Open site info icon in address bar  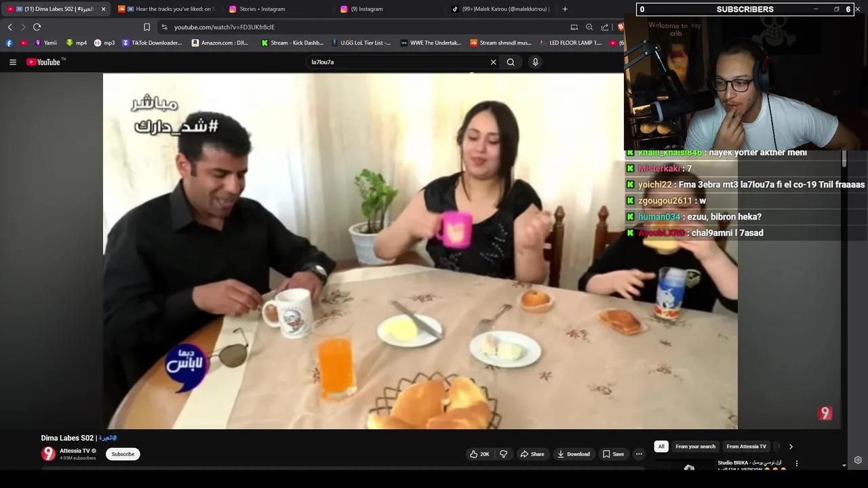coord(164,27)
